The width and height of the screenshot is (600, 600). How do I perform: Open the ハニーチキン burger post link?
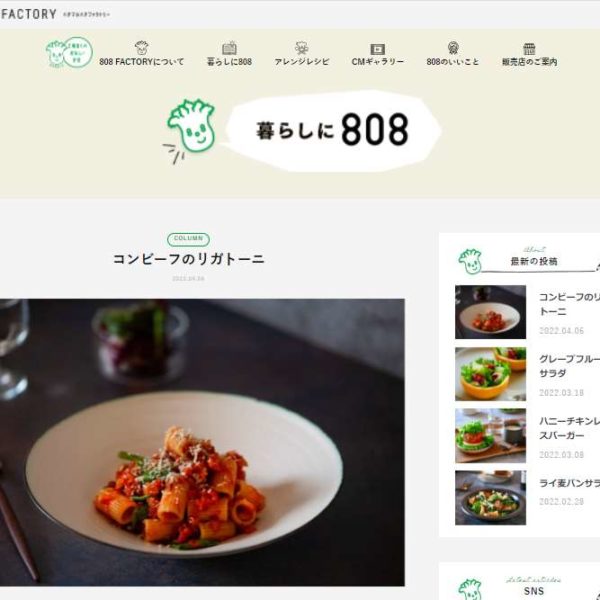(x=569, y=428)
